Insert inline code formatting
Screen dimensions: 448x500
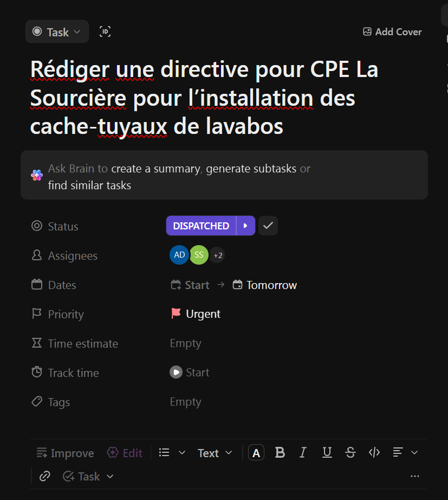[x=374, y=452]
